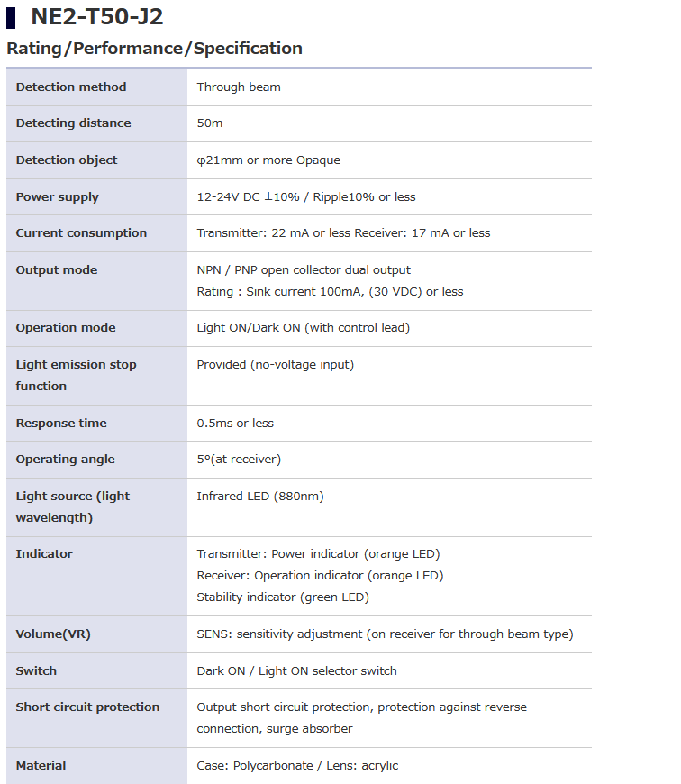Click the Current consumption label
681x784 pixels.
(x=81, y=233)
